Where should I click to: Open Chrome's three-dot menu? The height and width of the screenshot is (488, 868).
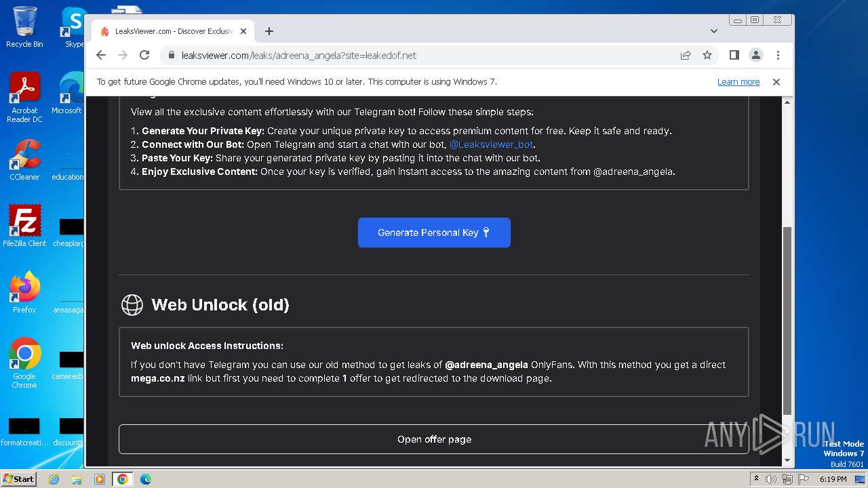coord(778,55)
